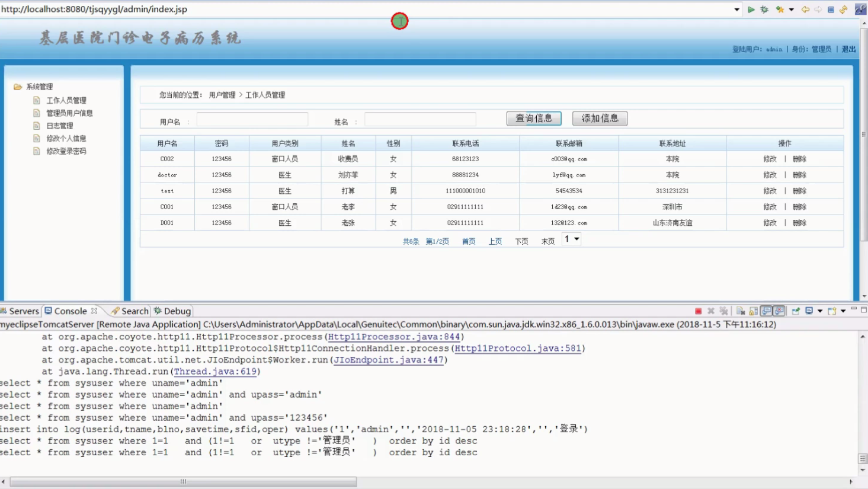Open the page number dropdown
This screenshot has width=868, height=489.
point(571,239)
